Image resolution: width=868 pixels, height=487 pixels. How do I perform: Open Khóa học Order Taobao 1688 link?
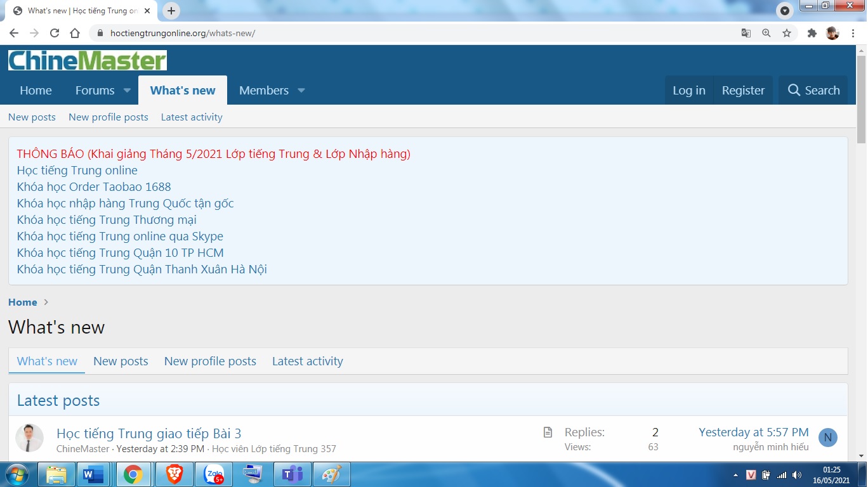click(94, 187)
